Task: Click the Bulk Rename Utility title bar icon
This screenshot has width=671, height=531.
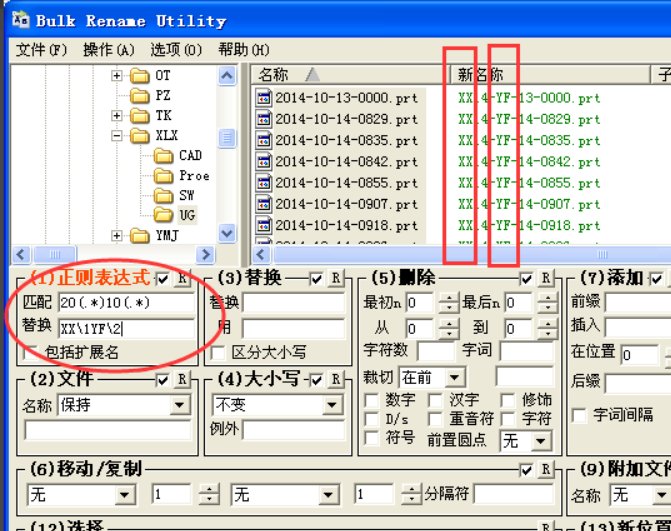Action: [x=21, y=20]
